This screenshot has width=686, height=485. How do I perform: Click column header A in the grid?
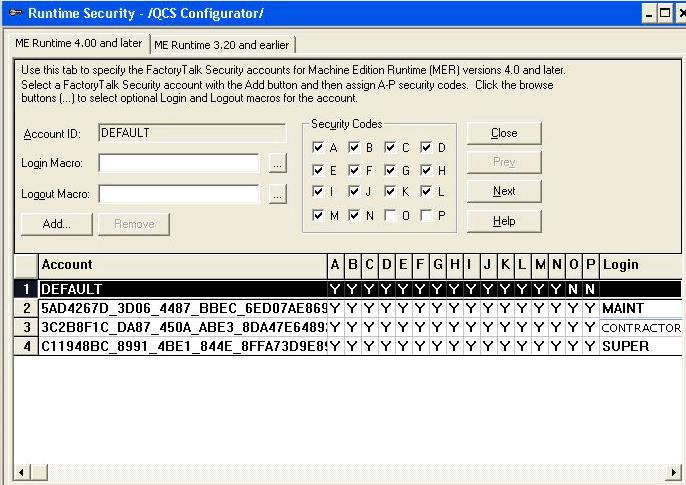point(335,265)
